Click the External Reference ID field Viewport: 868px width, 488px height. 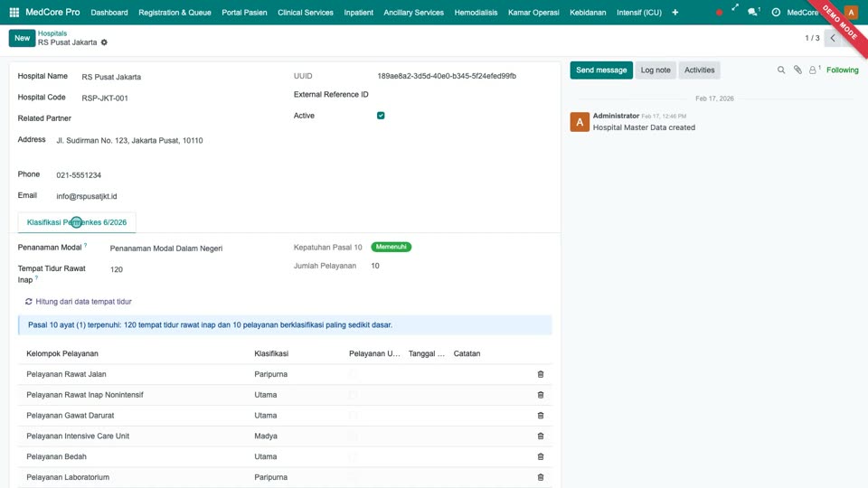click(464, 95)
